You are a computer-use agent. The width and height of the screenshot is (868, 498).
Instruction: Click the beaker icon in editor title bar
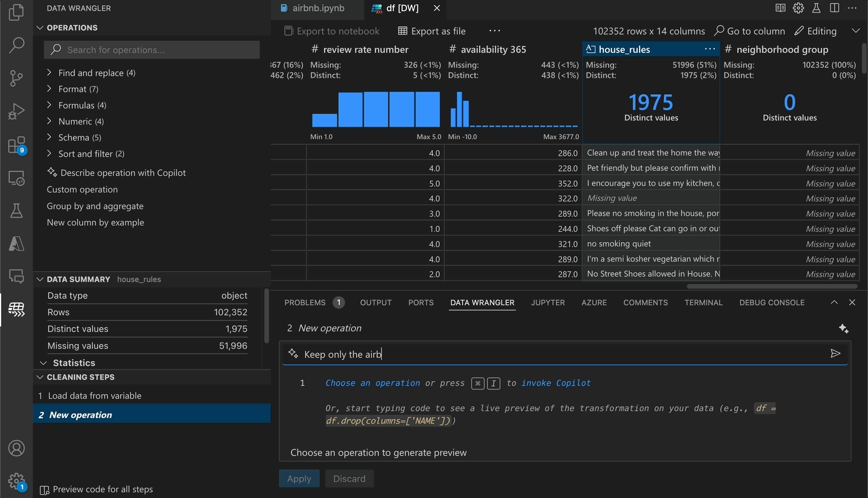816,8
